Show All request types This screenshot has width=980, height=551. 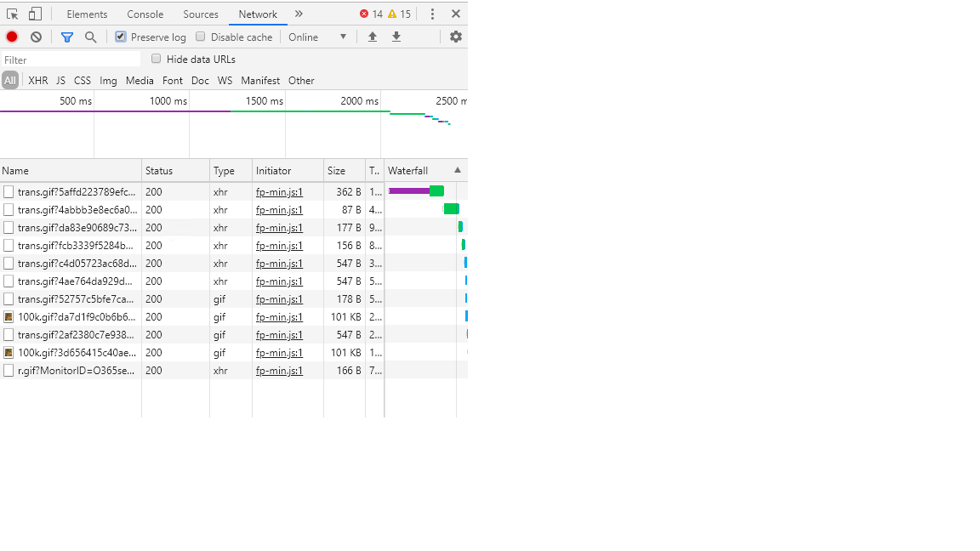click(x=10, y=81)
